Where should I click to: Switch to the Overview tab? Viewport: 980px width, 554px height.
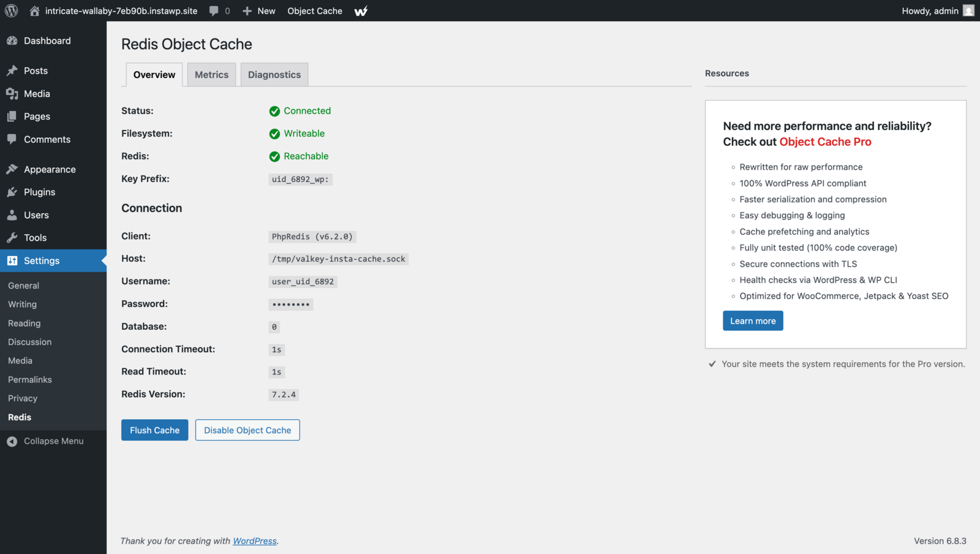[x=154, y=75]
